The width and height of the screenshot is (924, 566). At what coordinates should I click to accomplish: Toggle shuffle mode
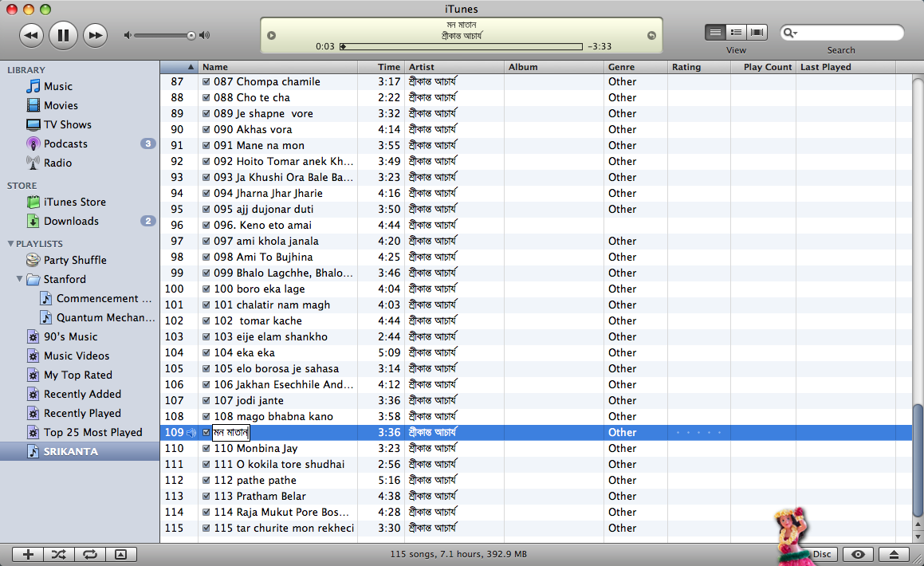(59, 554)
